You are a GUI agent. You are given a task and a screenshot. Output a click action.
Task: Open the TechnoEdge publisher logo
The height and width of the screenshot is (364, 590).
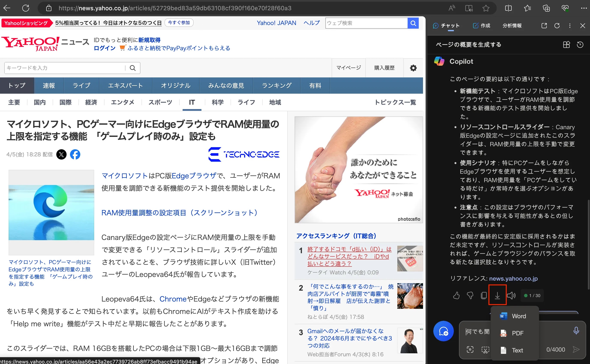[x=244, y=154]
